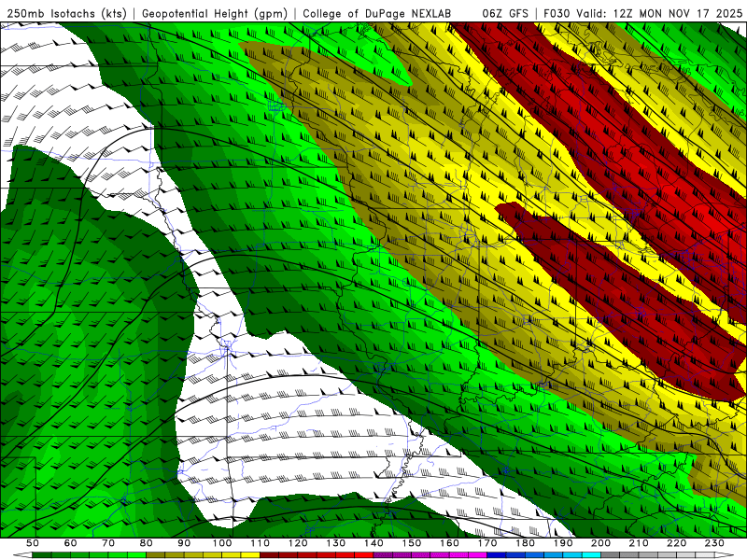Click the 'F030' forecast hour label
Image resolution: width=747 pixels, height=560 pixels.
pos(557,13)
